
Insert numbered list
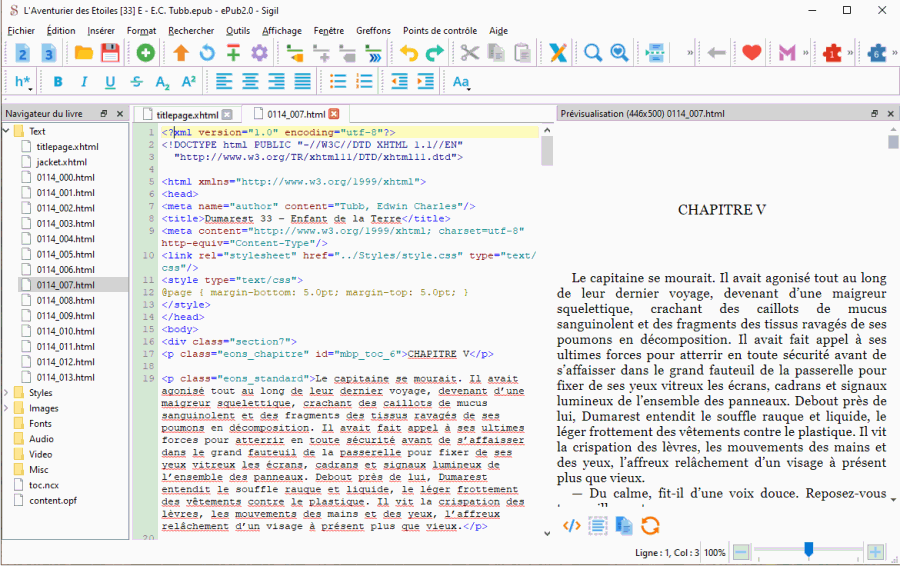(364, 82)
